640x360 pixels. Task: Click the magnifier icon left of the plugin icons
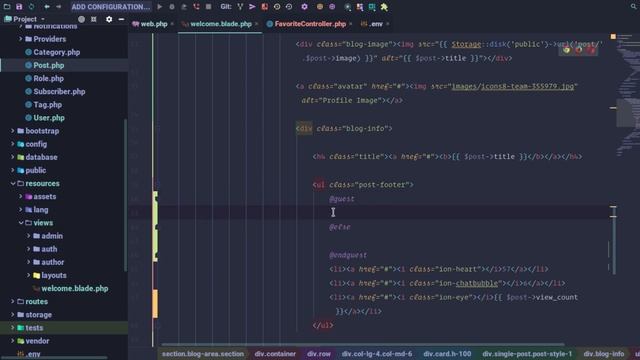(x=347, y=7)
